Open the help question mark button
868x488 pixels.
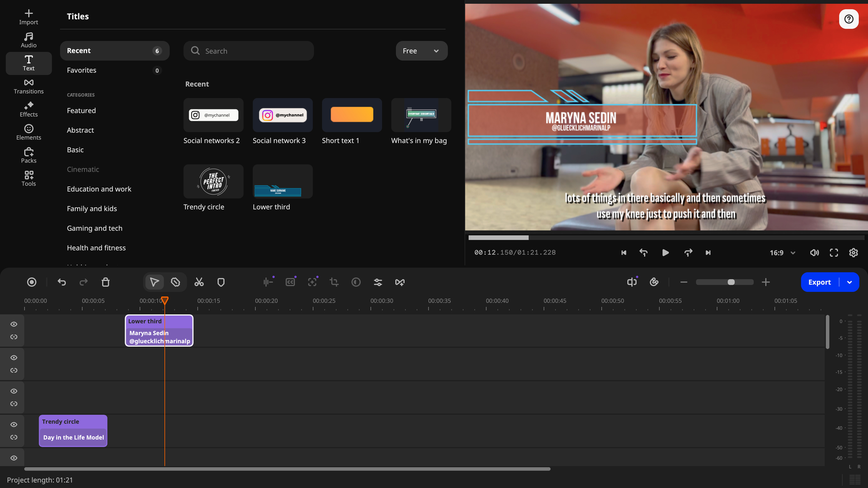(849, 19)
